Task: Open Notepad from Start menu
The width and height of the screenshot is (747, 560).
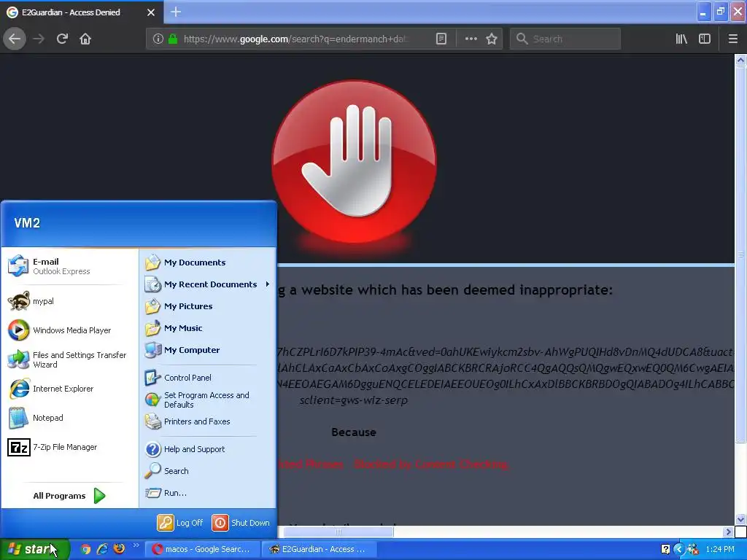Action: 69,418
